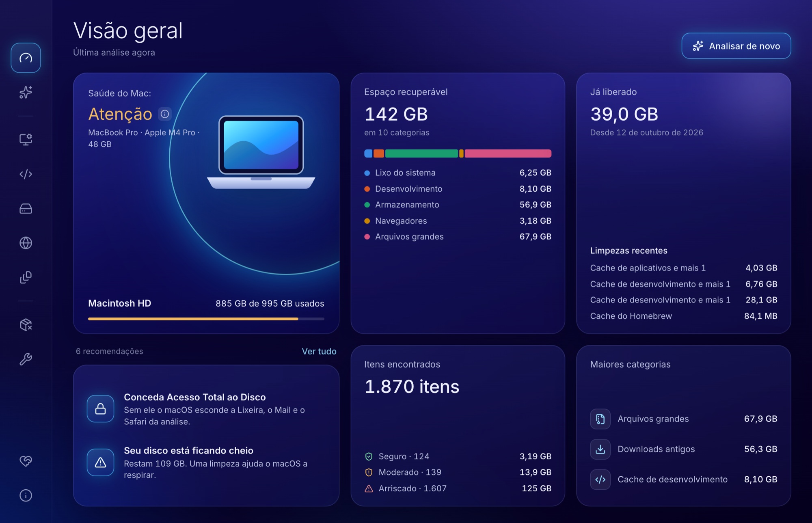Click the lock icon for disk access
This screenshot has width=812, height=523.
[x=100, y=408]
